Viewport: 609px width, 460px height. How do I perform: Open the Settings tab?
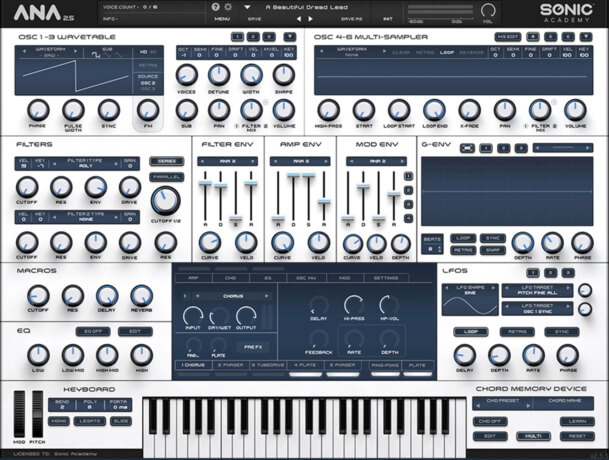coord(386,278)
